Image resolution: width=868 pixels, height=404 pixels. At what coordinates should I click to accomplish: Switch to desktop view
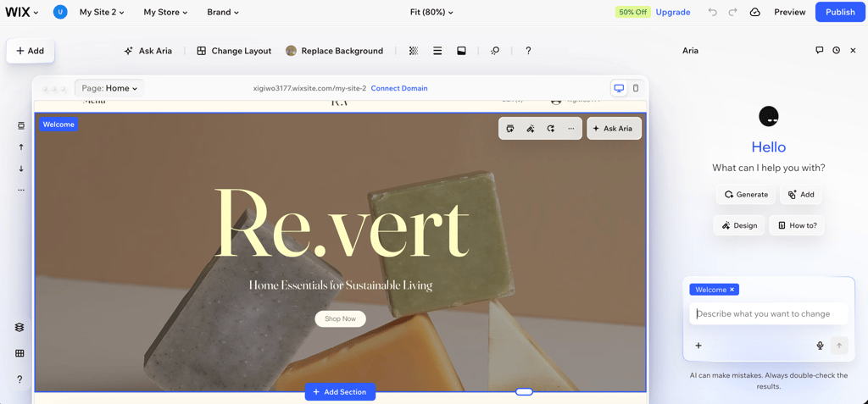[619, 89]
